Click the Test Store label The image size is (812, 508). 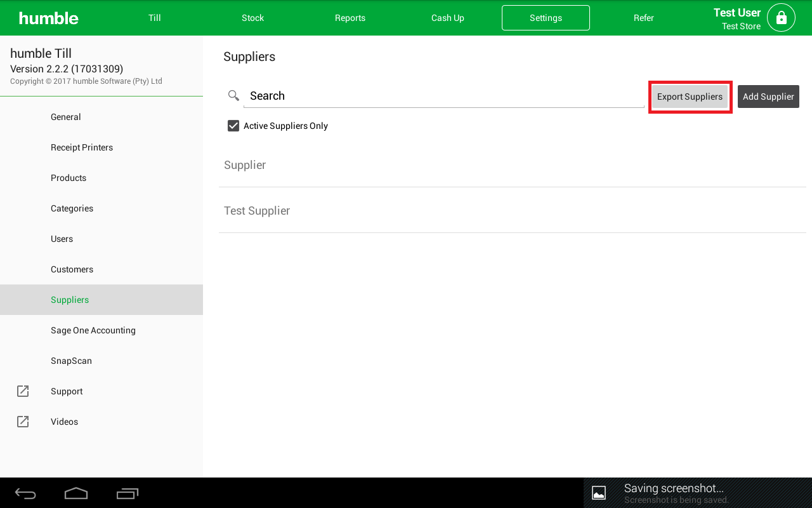click(x=741, y=26)
